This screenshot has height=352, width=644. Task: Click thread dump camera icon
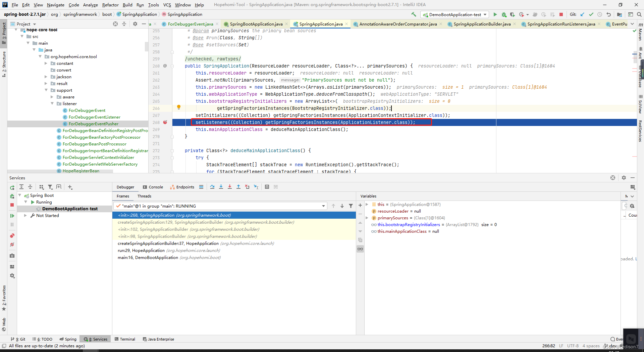coord(12,256)
